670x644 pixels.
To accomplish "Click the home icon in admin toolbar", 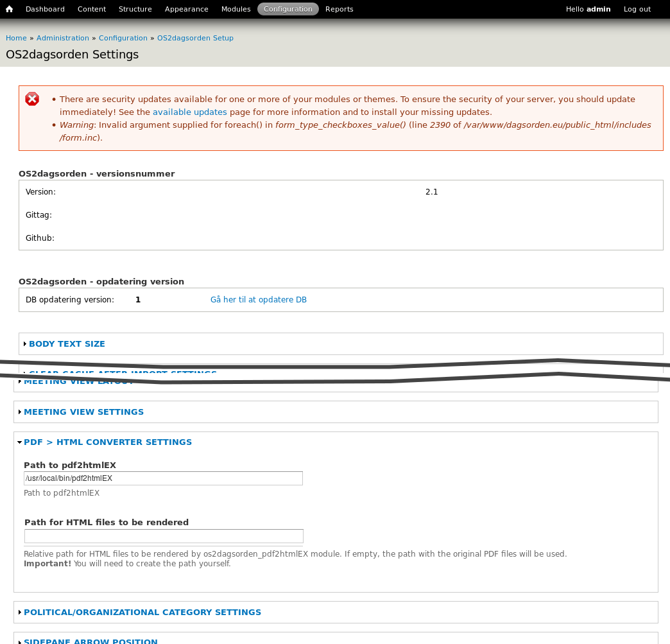I will (x=10, y=9).
